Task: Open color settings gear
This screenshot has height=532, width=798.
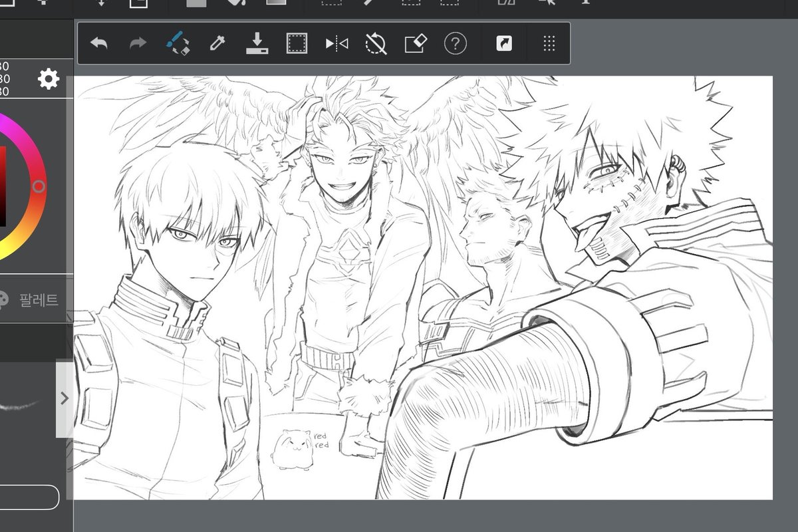Action: (x=48, y=79)
